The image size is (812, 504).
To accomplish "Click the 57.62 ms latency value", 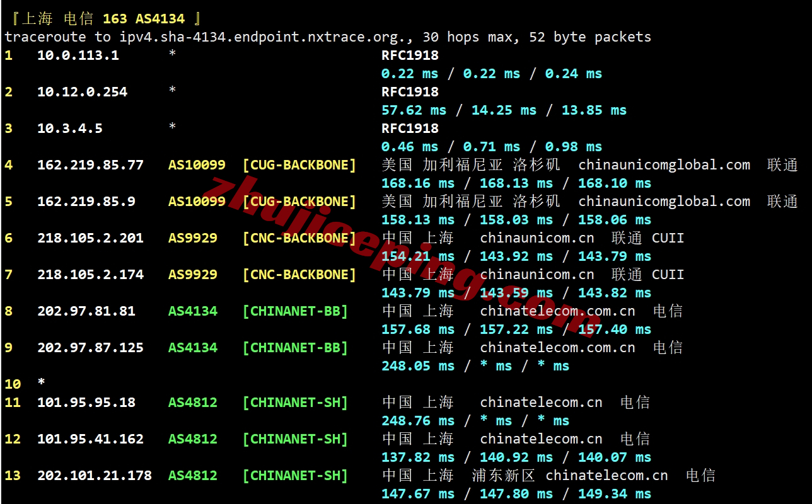I will (414, 110).
